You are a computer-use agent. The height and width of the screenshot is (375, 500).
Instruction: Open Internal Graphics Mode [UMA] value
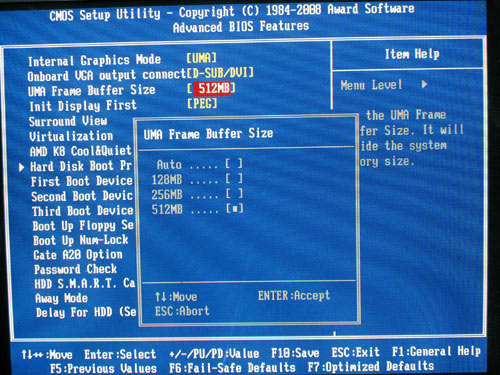201,58
